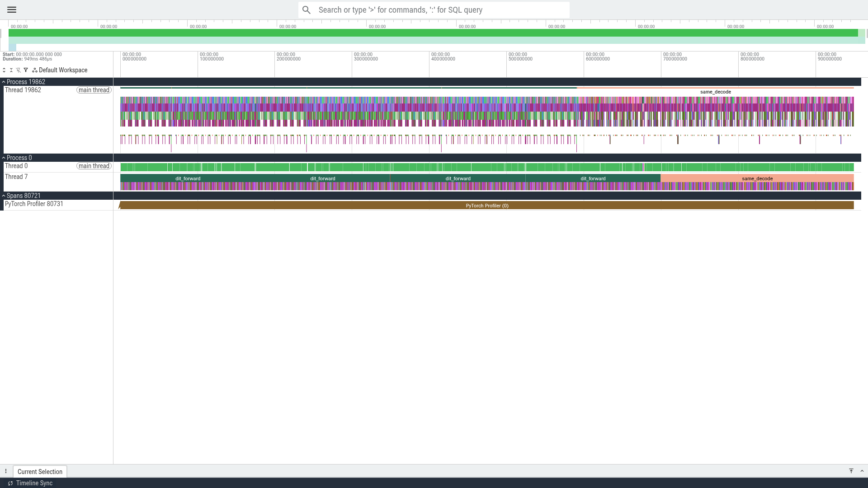868x488 pixels.
Task: Expand all track groups icon
Action: [x=4, y=70]
